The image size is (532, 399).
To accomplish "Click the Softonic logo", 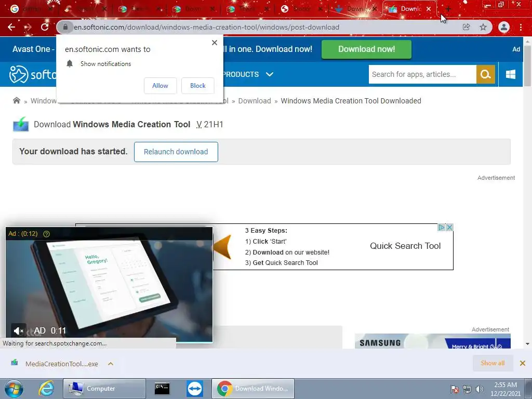I will point(33,74).
